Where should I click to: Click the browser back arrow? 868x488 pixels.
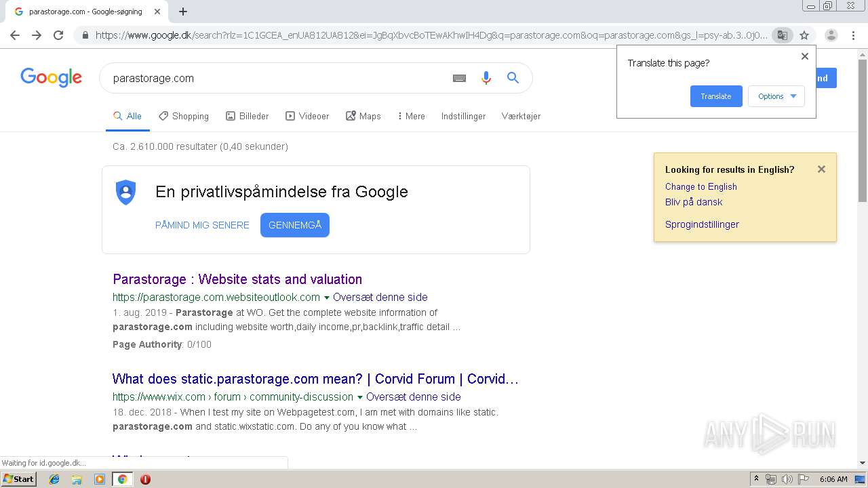tap(15, 35)
